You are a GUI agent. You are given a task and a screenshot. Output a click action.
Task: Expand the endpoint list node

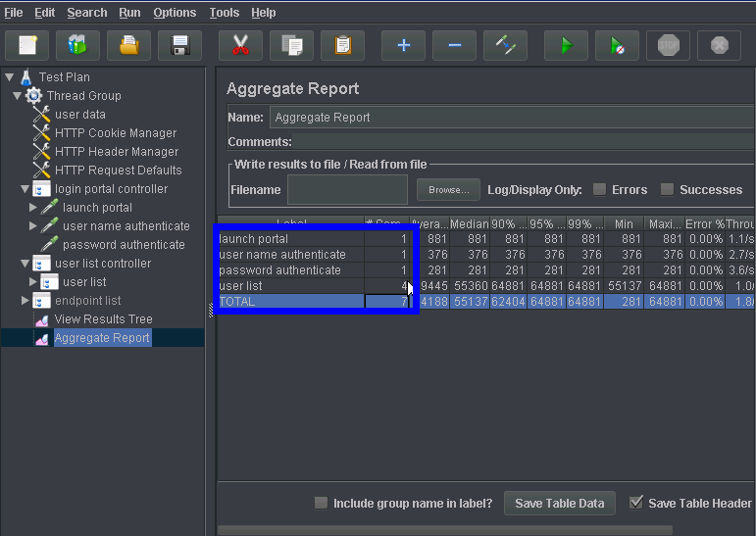click(25, 301)
